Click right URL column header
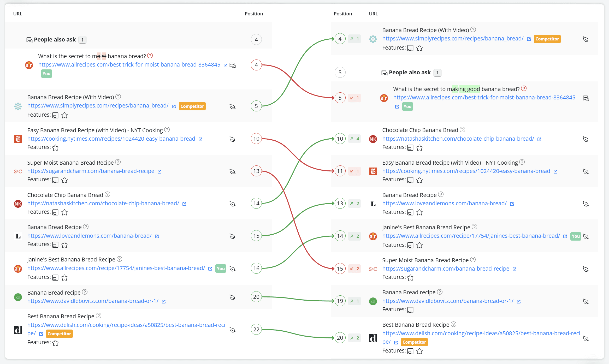Screen dimensions: 609x364 (x=373, y=14)
